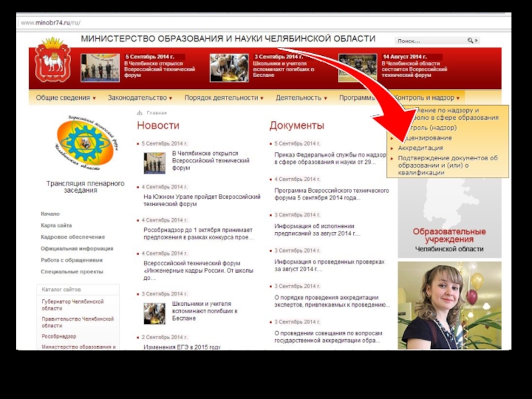Open header story Школьники и учителя вспоминают погибших

(x=284, y=69)
